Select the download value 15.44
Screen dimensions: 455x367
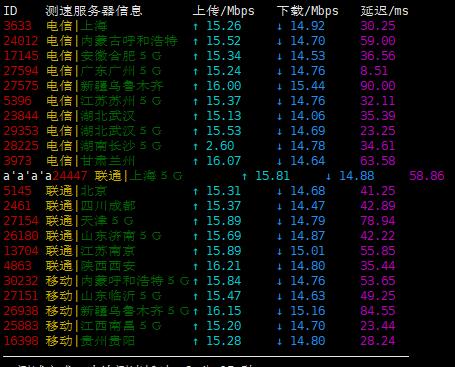coord(307,86)
